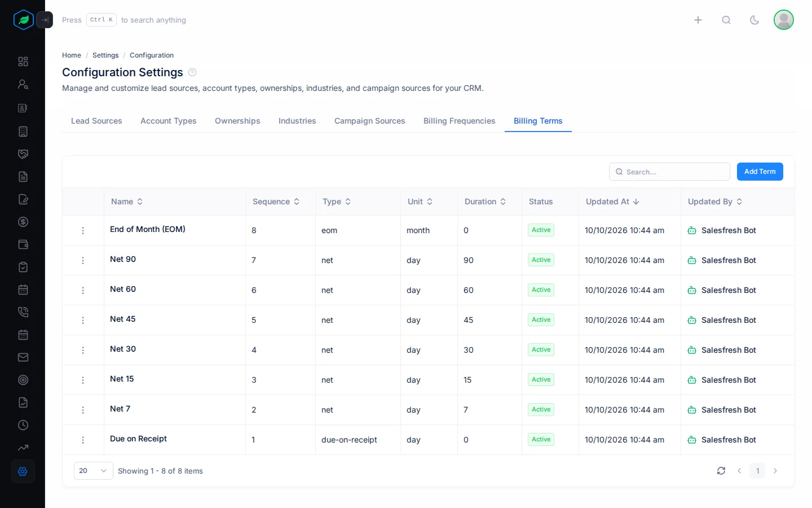Screen dimensions: 812x508
Task: Click the billing terms Search field
Action: [x=669, y=172]
